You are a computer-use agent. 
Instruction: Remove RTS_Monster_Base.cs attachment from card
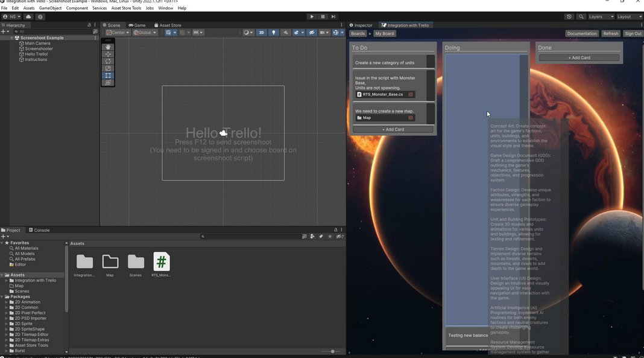(x=410, y=95)
